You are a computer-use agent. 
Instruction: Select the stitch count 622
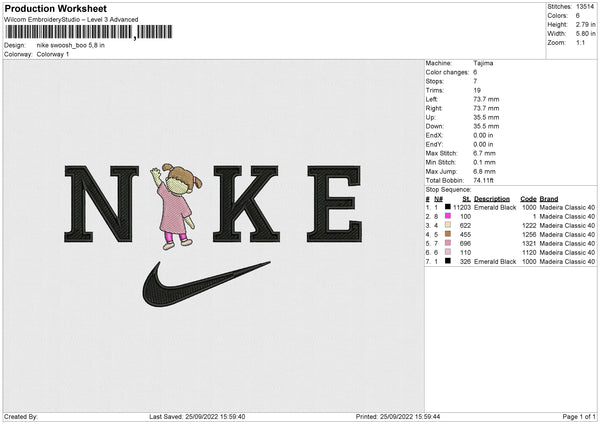[465, 225]
